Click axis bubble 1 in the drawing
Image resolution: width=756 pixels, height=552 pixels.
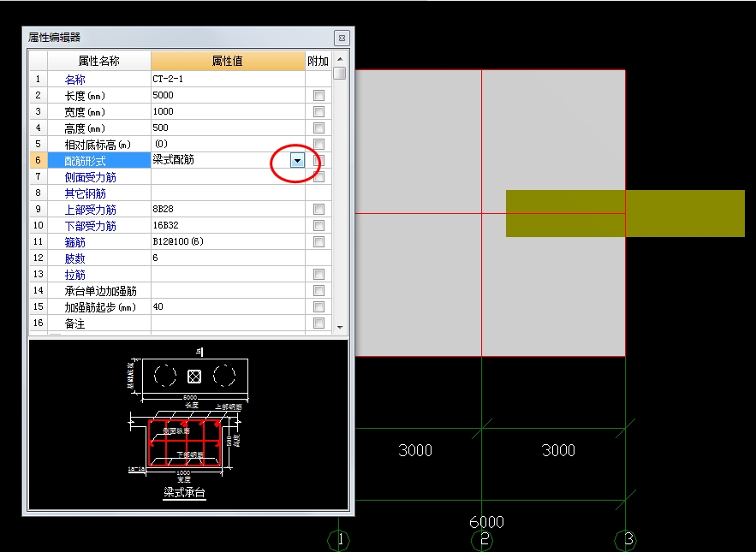pyautogui.click(x=338, y=540)
